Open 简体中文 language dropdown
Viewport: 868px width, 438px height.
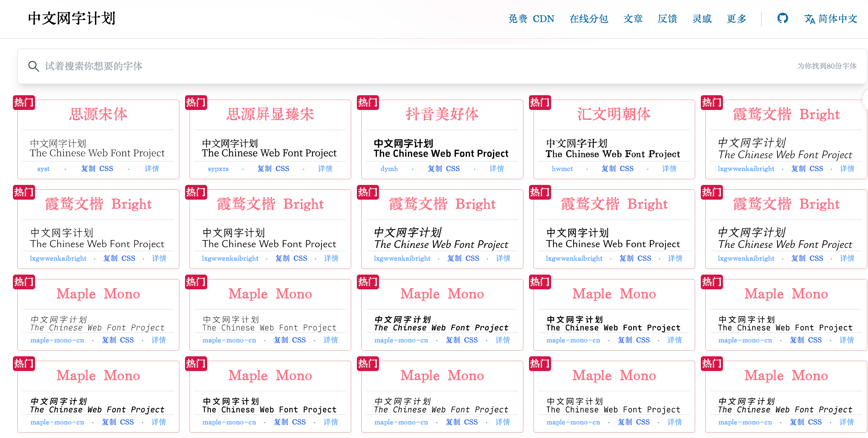[x=837, y=19]
